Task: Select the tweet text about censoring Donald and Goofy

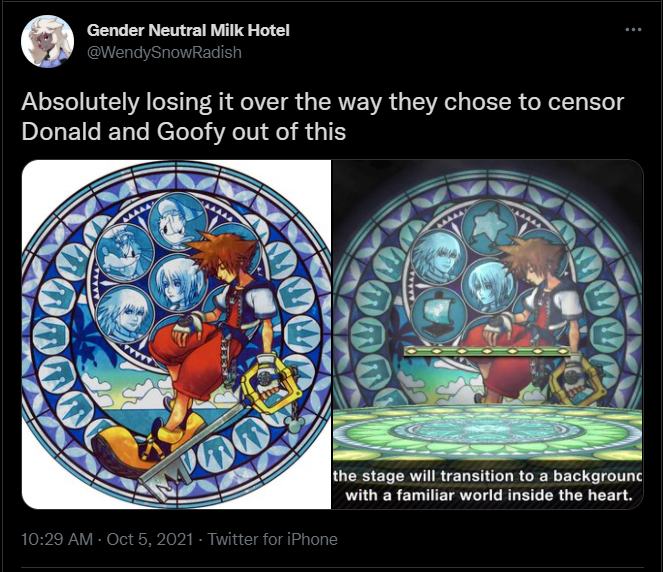Action: 322,117
